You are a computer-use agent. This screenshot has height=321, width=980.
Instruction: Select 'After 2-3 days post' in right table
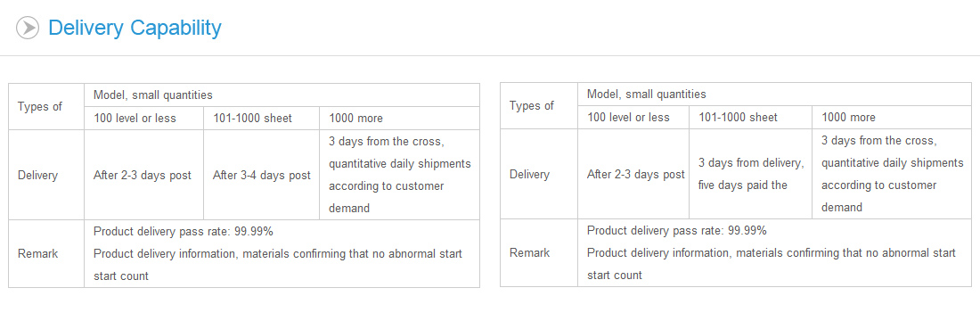(633, 174)
